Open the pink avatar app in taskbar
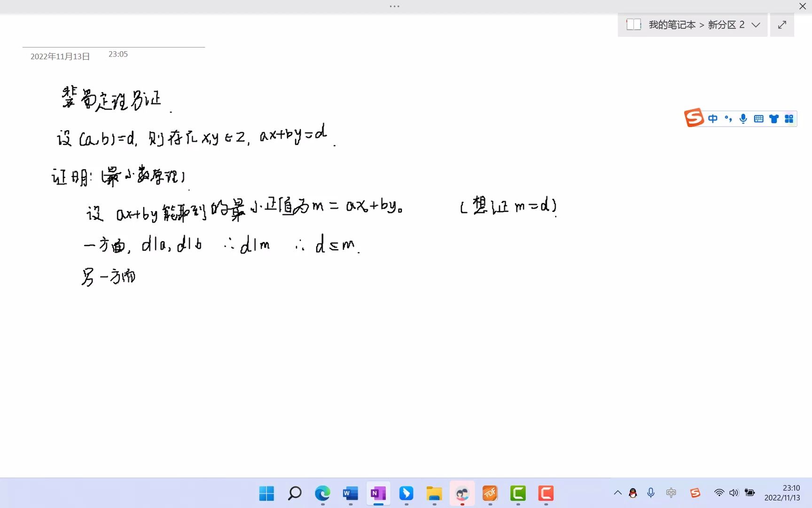 click(x=462, y=493)
